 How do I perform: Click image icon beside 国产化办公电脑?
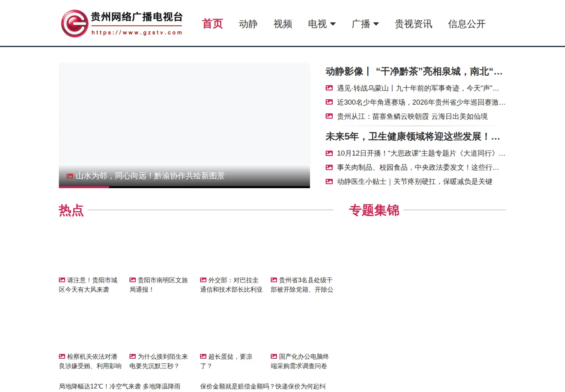(274, 356)
